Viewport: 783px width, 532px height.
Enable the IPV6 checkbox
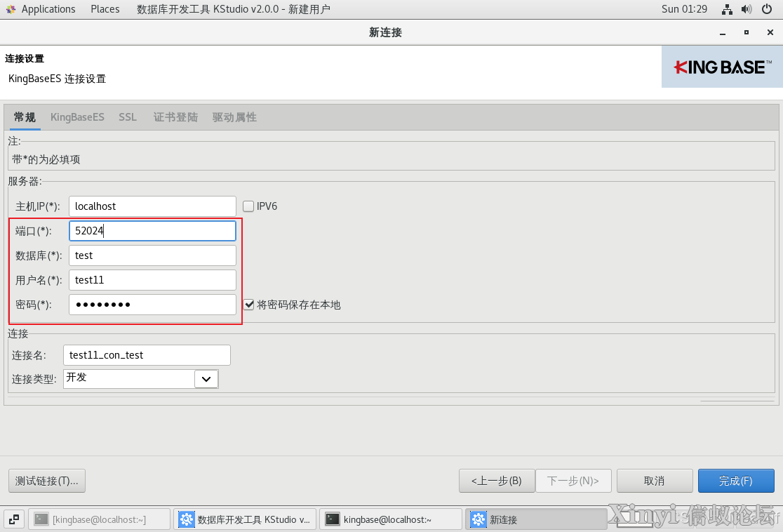tap(248, 206)
